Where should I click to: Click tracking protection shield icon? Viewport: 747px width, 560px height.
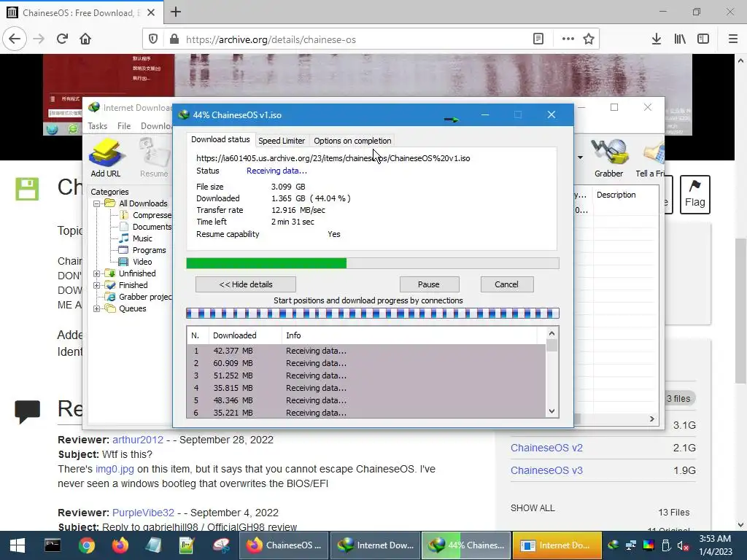[x=153, y=39]
